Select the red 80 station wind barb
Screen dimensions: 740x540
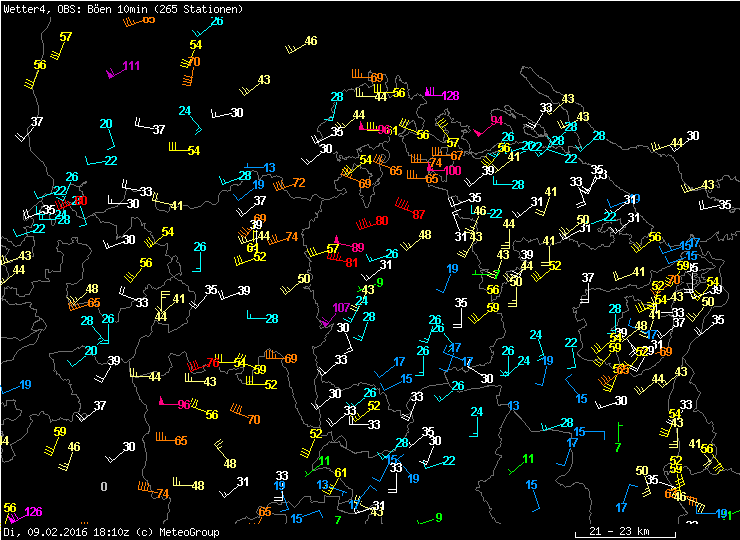pos(362,223)
